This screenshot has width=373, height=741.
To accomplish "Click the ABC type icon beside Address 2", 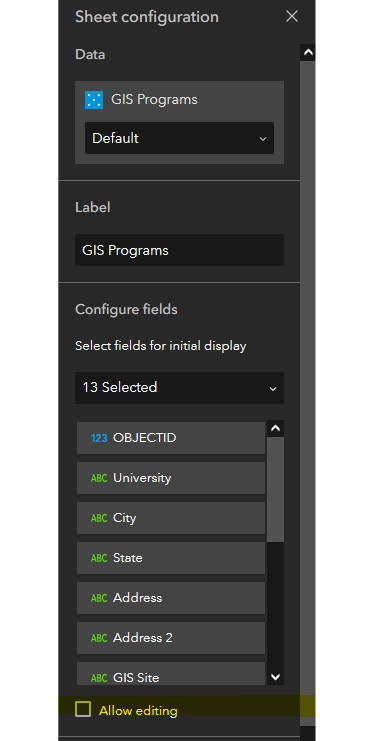I will [99, 638].
